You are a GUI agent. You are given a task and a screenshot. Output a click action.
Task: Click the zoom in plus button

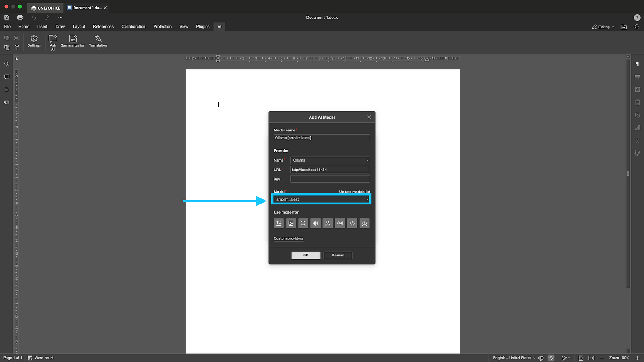tap(637, 358)
